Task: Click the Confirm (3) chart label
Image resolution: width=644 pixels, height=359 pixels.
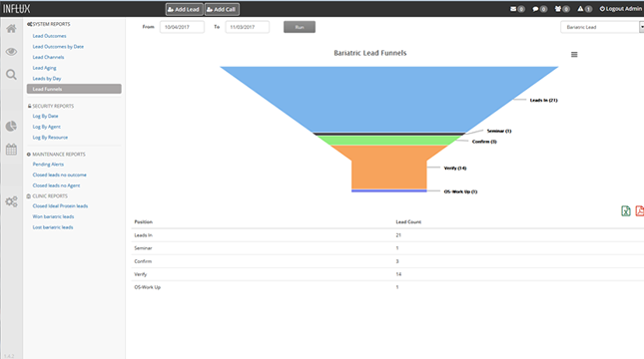Action: point(484,142)
